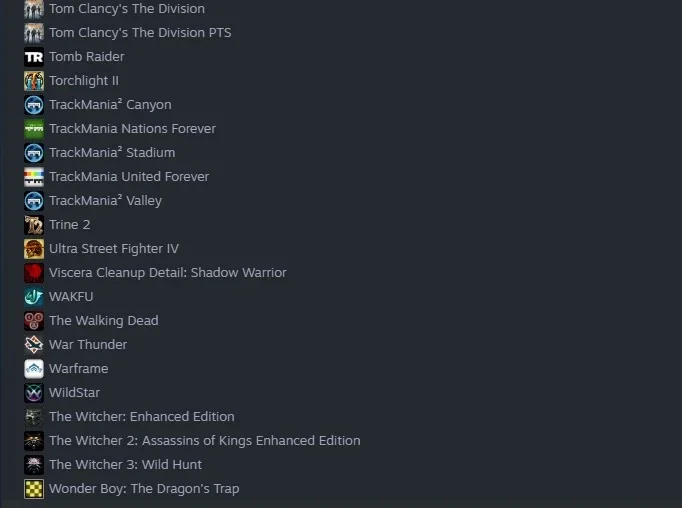The image size is (682, 508).
Task: Select The Witcher: Enhanced Edition
Action: pos(142,417)
